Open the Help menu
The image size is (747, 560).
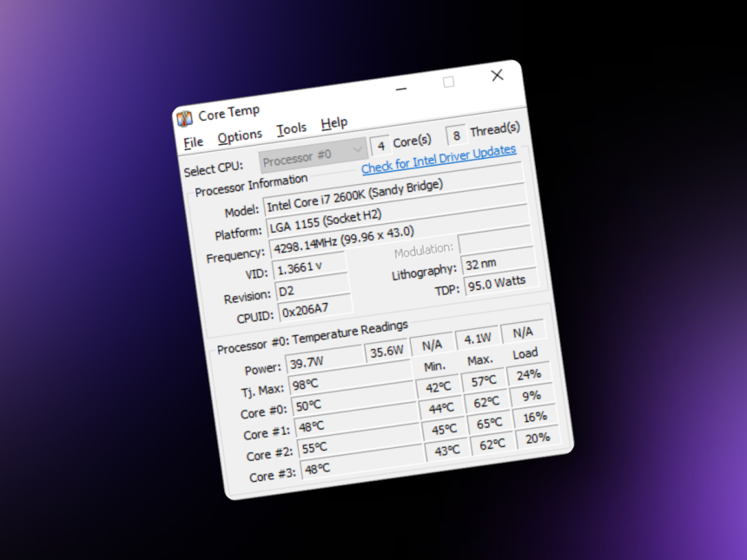tap(334, 122)
